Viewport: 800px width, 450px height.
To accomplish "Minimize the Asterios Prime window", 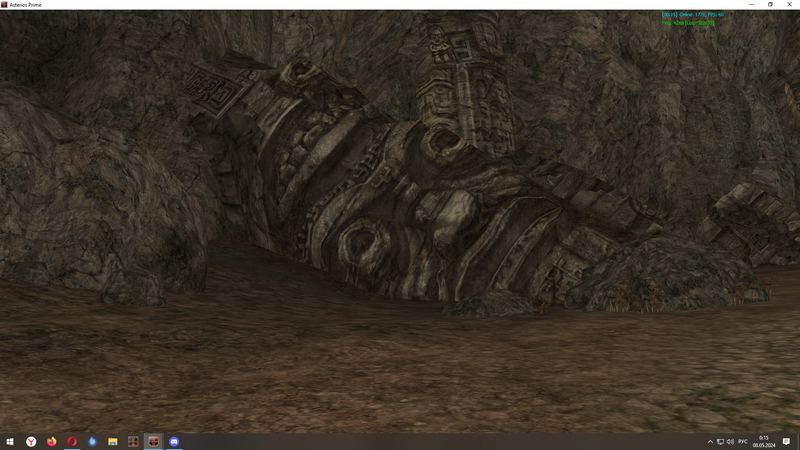I will click(752, 5).
